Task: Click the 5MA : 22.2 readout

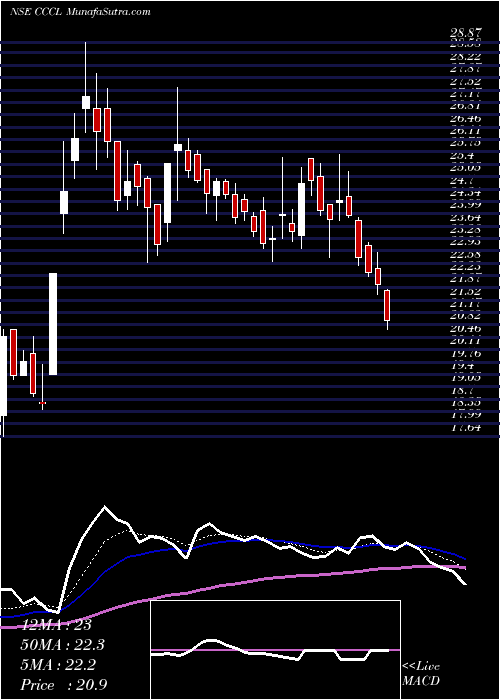Action: pyautogui.click(x=58, y=665)
